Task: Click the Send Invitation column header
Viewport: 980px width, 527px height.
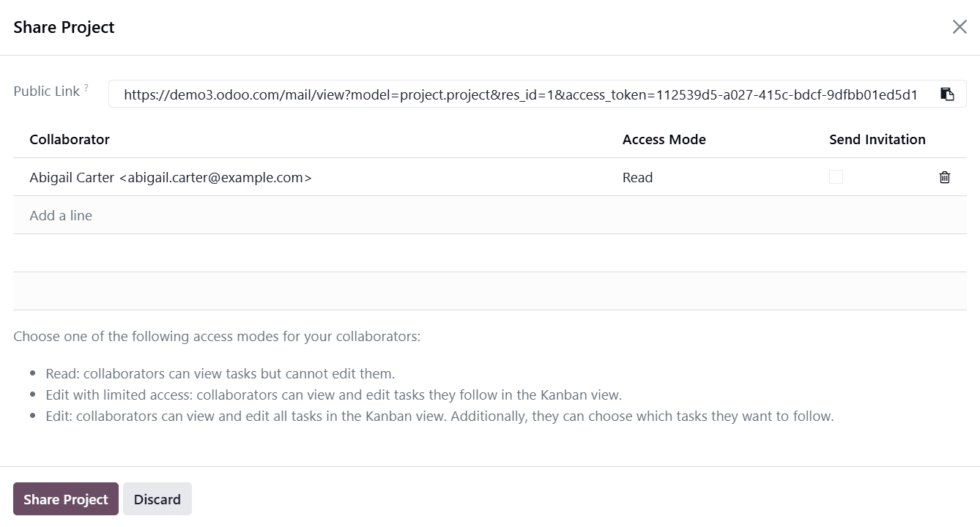Action: click(x=877, y=139)
